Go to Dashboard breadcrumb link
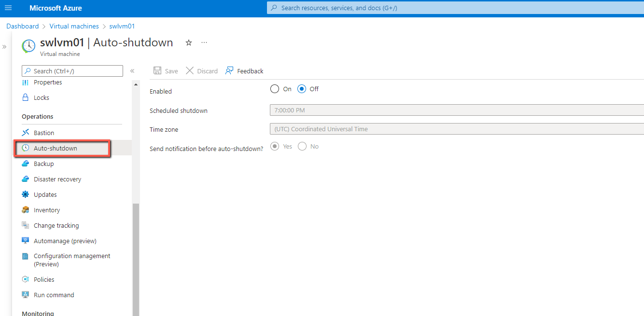The image size is (644, 316). 23,26
